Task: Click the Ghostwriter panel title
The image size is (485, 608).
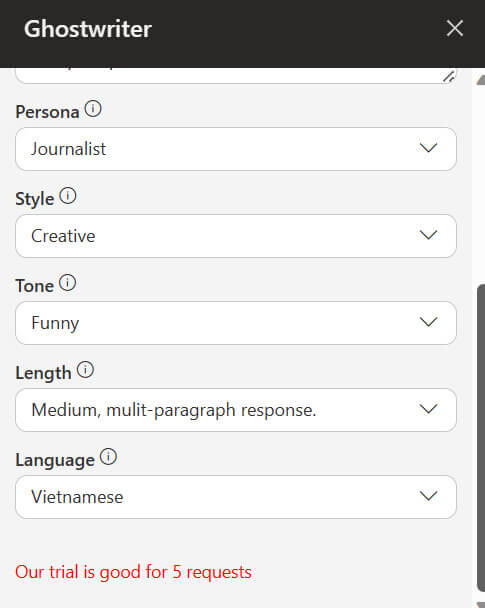Action: point(88,29)
